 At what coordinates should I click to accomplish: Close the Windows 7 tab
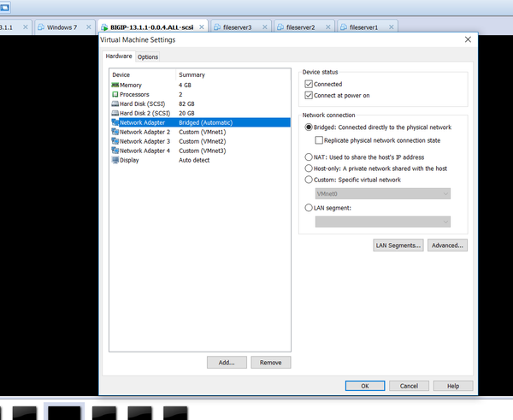coord(89,27)
